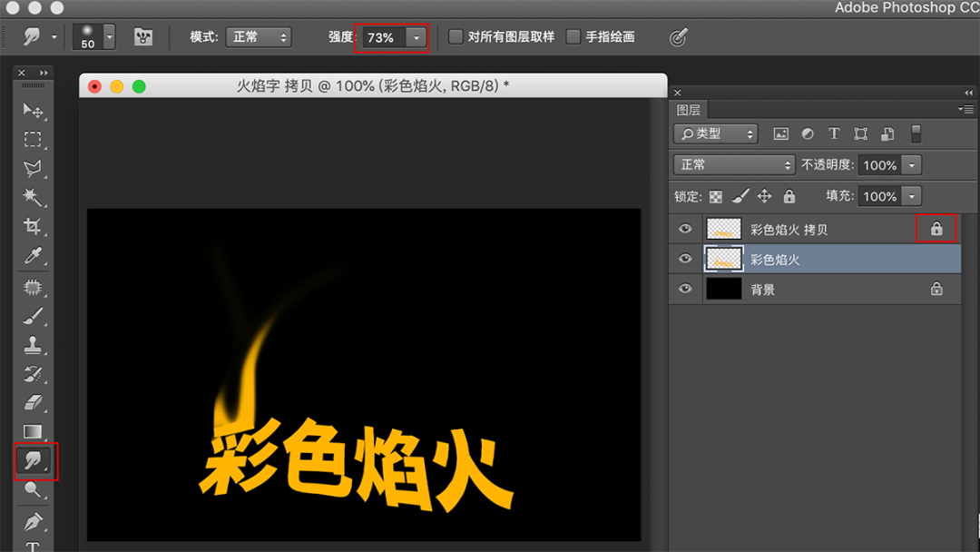Viewport: 980px width, 552px height.
Task: Choose the Magic Wand tool
Action: [x=33, y=197]
